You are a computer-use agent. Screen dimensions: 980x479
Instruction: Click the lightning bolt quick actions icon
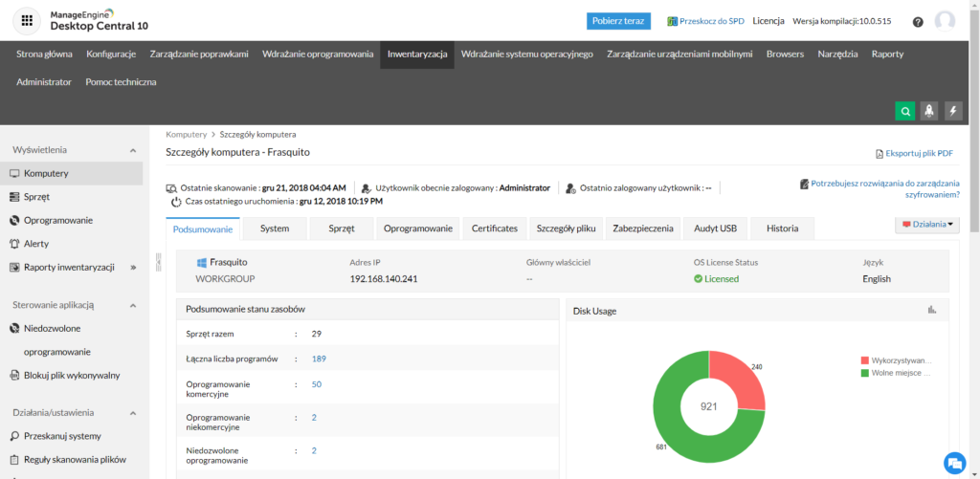(953, 111)
